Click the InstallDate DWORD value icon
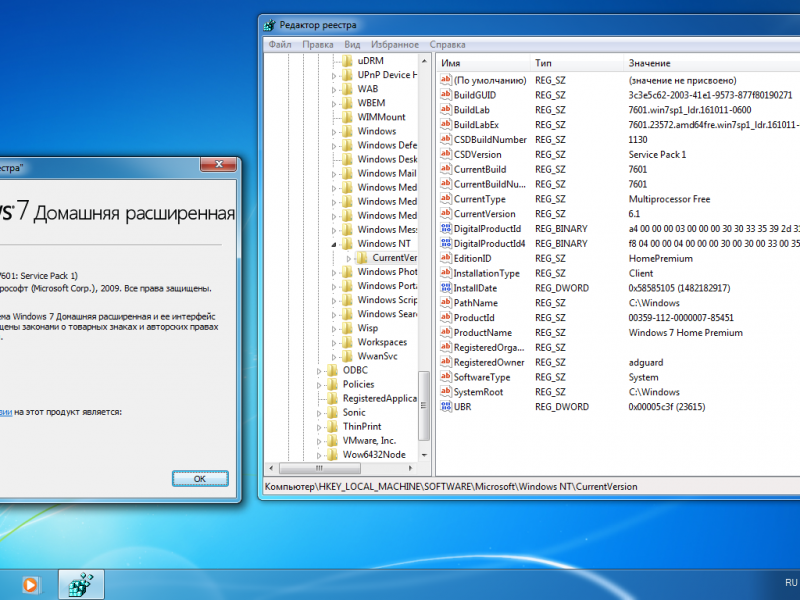Viewport: 800px width, 600px height. (x=446, y=287)
